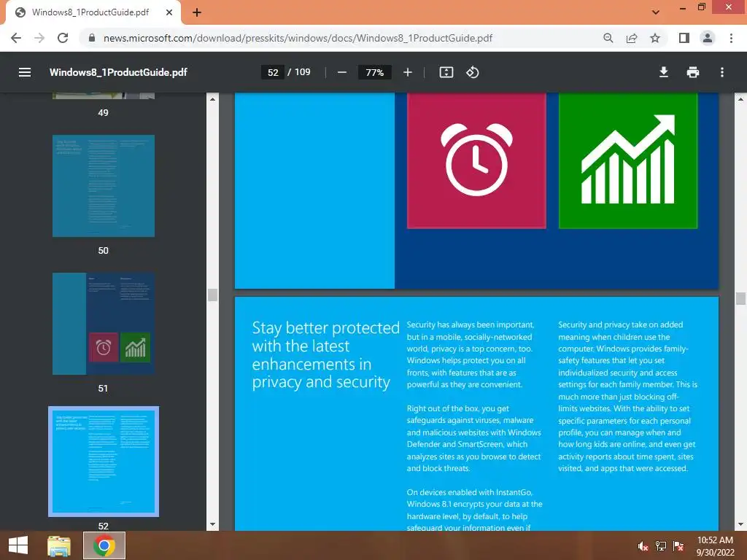The width and height of the screenshot is (747, 560).
Task: Open PDF viewer more actions menu
Action: click(x=722, y=72)
